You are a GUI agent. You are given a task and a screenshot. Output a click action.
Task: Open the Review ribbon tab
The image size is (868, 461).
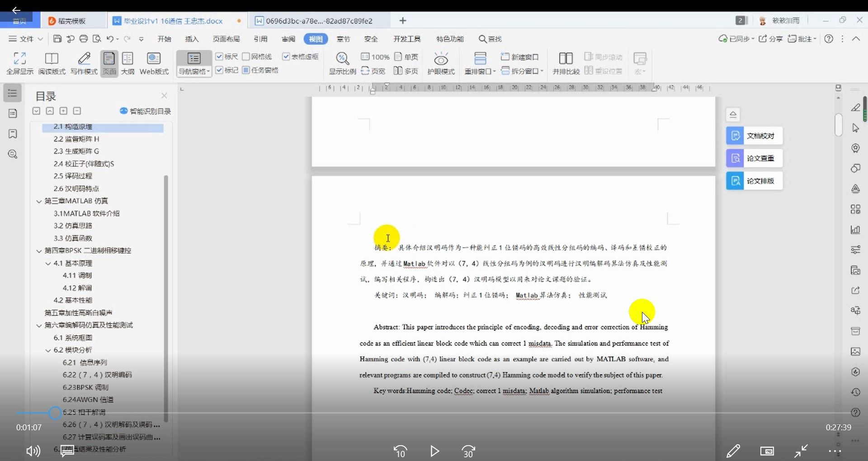pos(288,39)
